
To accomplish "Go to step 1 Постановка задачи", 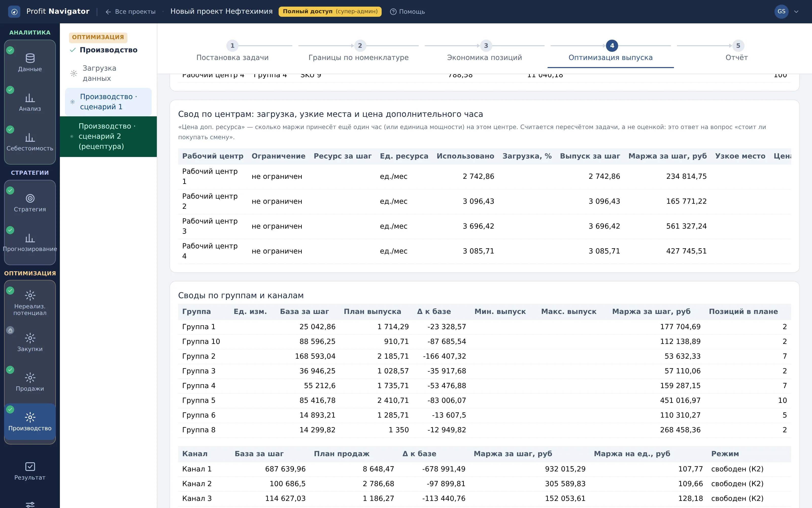I will pos(232,51).
